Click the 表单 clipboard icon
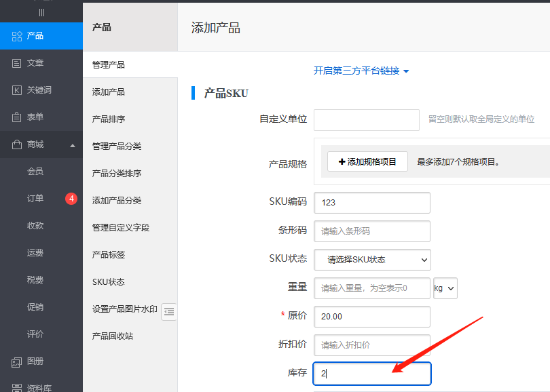The height and width of the screenshot is (392, 550). (x=17, y=117)
